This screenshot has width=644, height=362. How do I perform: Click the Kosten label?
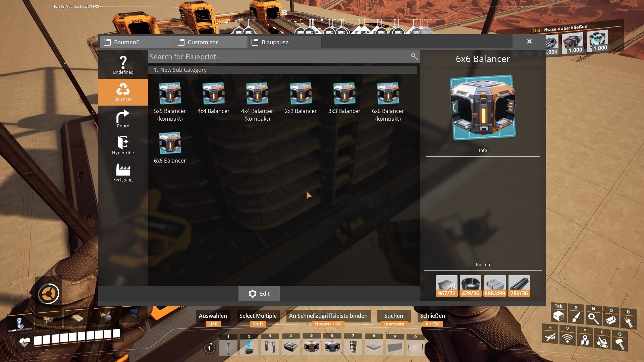(x=483, y=264)
